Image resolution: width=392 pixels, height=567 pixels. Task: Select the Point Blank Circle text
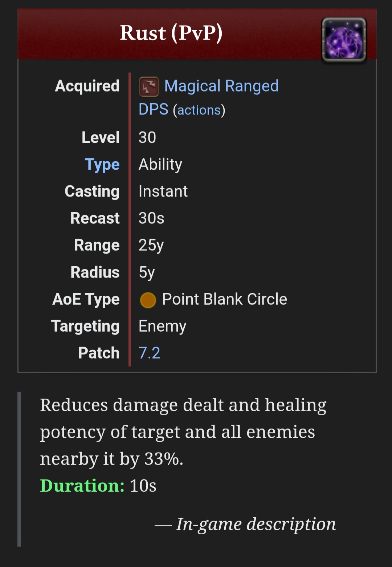point(224,299)
